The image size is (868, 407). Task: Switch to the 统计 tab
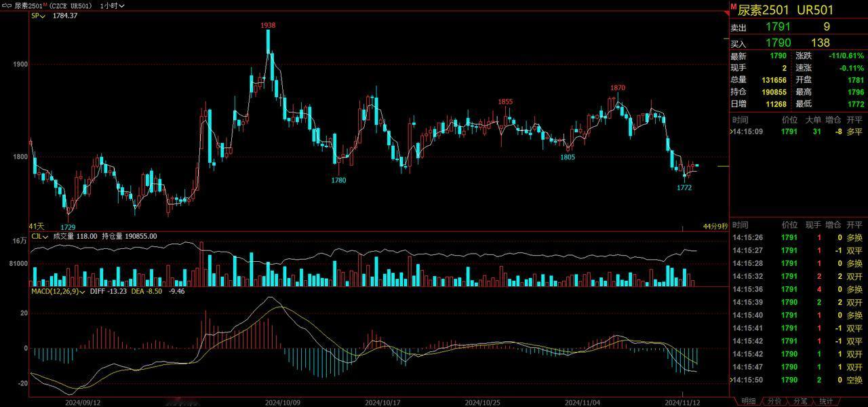pyautogui.click(x=825, y=402)
